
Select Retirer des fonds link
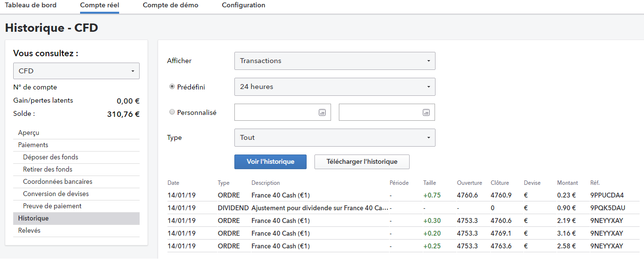pyautogui.click(x=47, y=170)
